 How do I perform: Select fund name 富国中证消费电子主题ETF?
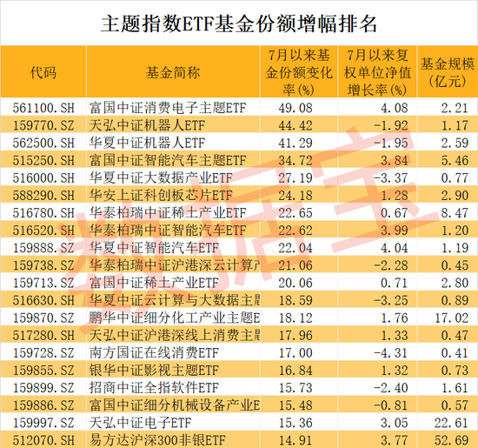pyautogui.click(x=168, y=108)
